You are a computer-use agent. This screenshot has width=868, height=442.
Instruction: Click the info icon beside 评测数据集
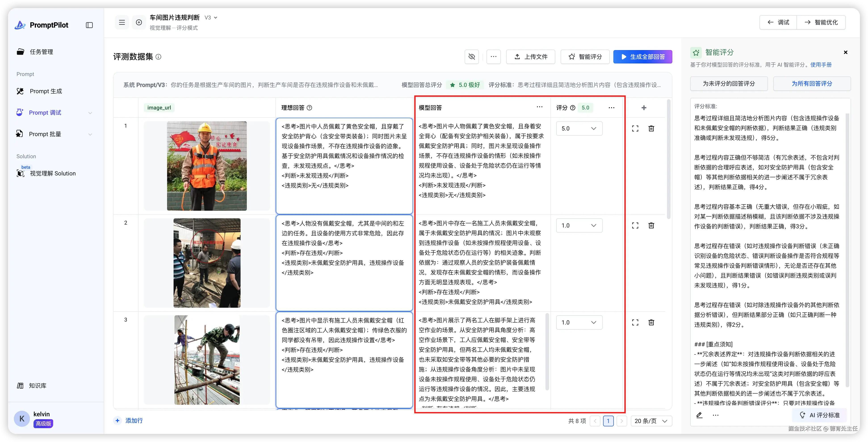(x=158, y=57)
